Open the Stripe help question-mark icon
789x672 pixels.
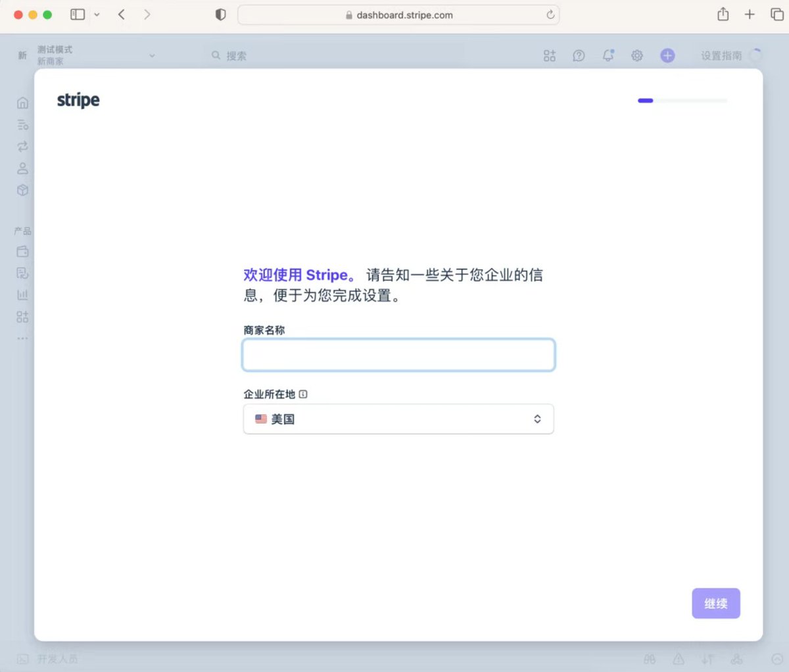[x=579, y=56]
